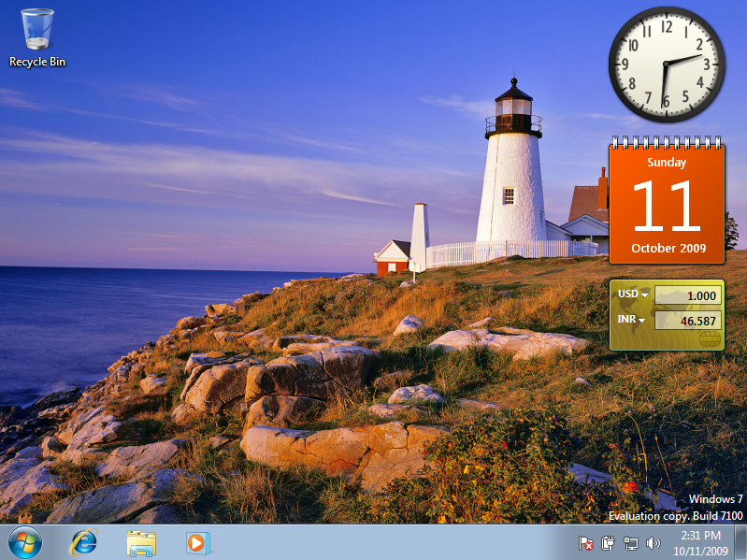Open the network status tray icon
Screen dimensions: 747x560
pos(631,542)
